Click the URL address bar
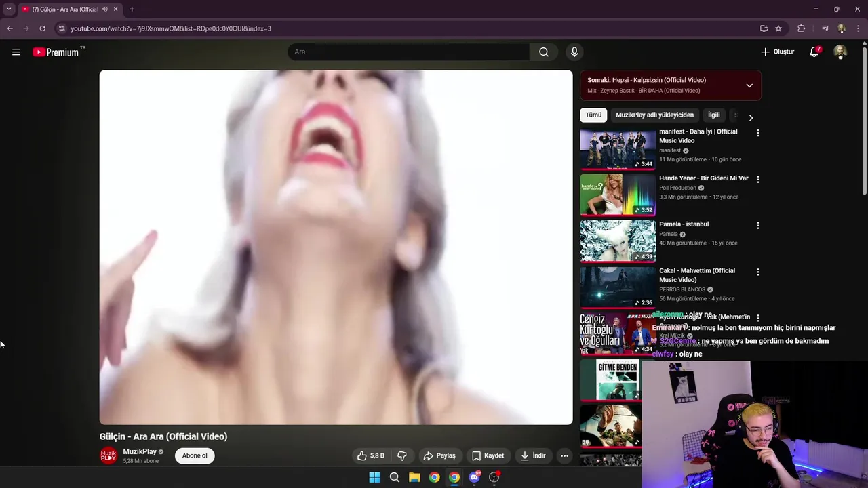868x488 pixels. 407,28
